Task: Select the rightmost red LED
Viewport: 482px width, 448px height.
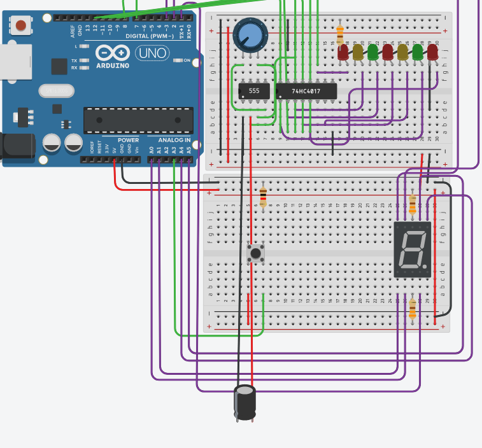Action: tap(433, 52)
